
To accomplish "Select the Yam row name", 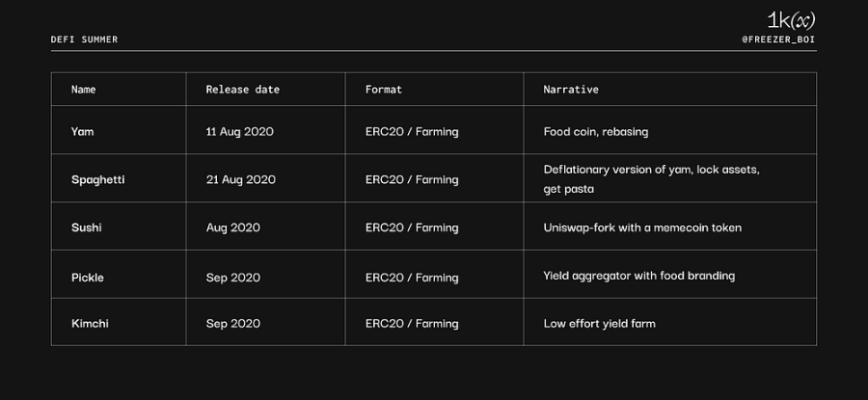I will click(83, 132).
